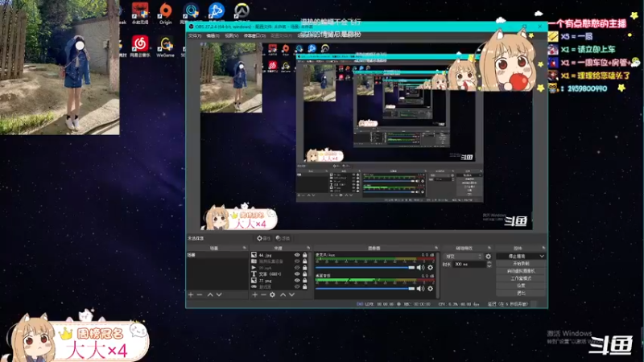Open microphone/Aux audio settings gear
This screenshot has height=362, width=644.
point(430,268)
